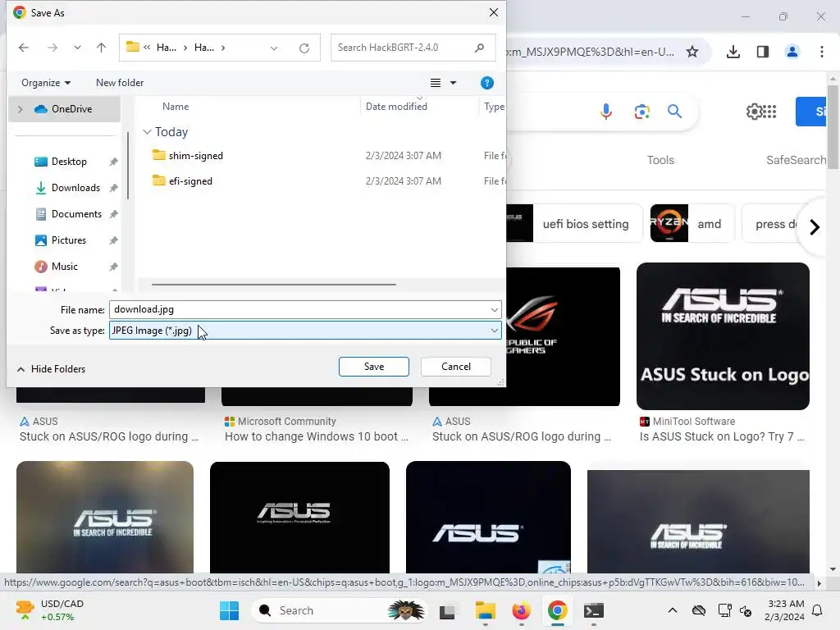Open Documents in the navigation pane

76,214
